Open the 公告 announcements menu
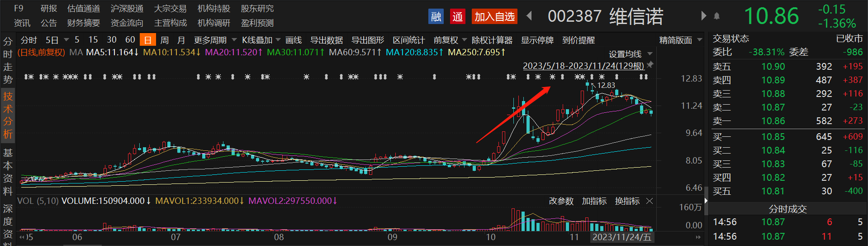The width and height of the screenshot is (868, 246). click(x=49, y=23)
